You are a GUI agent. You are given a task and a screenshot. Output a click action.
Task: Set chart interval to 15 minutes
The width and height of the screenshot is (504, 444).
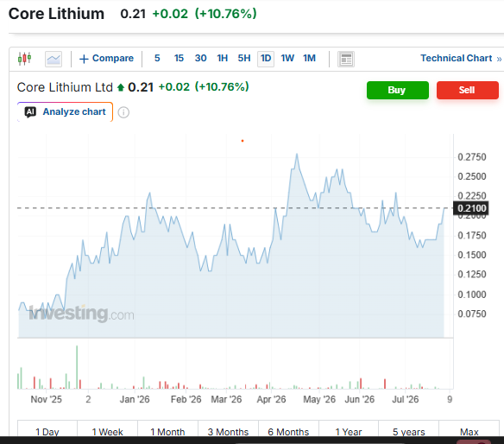(179, 58)
